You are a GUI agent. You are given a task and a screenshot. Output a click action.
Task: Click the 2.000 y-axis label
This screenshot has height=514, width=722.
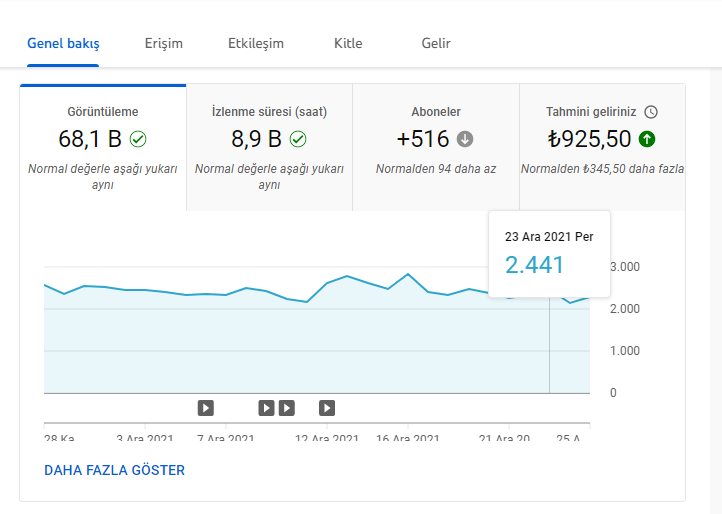pos(625,309)
